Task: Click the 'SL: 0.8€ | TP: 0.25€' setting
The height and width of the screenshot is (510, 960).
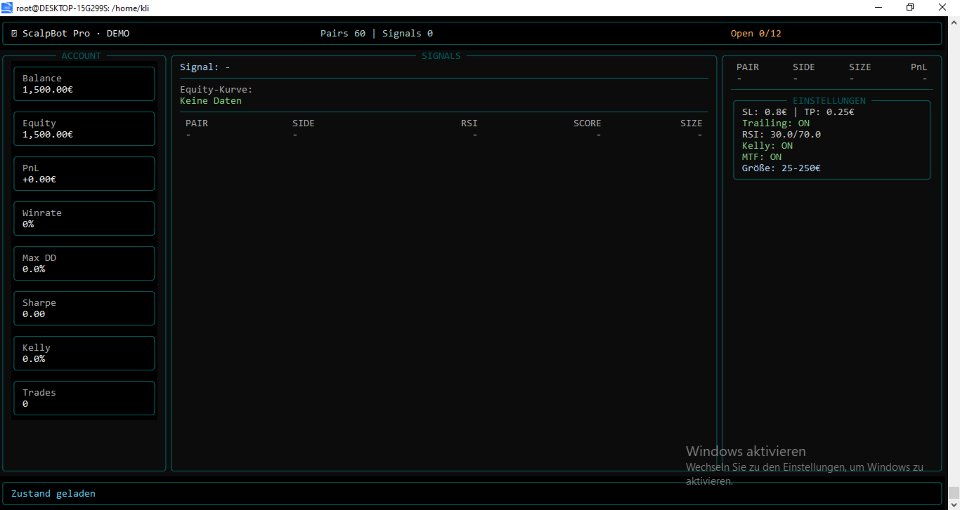Action: point(798,112)
